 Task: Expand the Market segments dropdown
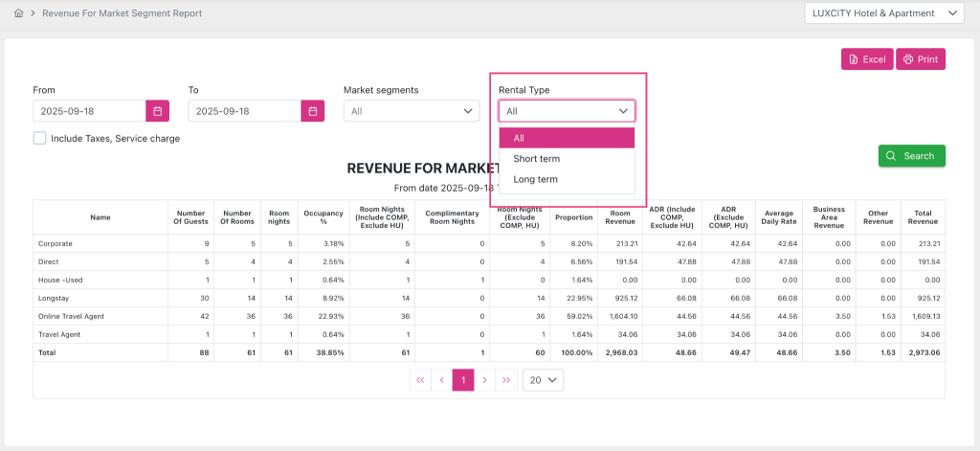(x=411, y=111)
